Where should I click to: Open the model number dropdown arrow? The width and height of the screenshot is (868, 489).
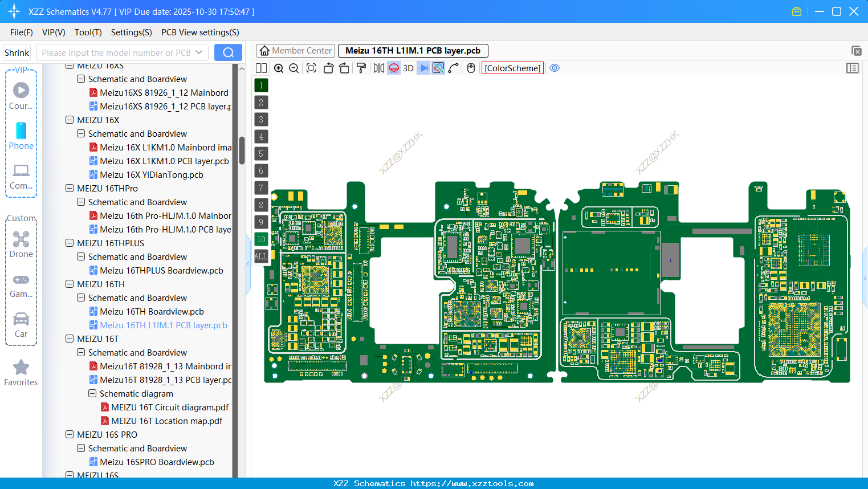tap(199, 52)
